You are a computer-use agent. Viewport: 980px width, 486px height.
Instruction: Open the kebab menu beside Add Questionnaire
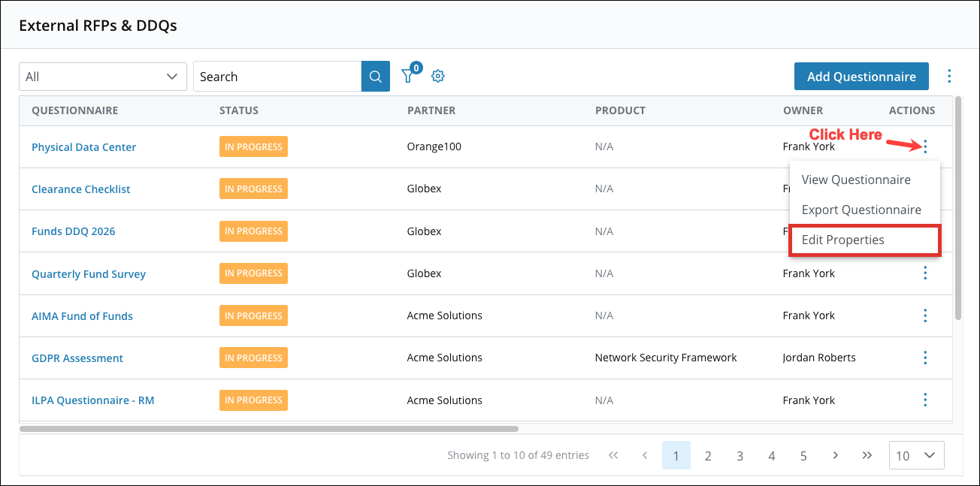949,76
